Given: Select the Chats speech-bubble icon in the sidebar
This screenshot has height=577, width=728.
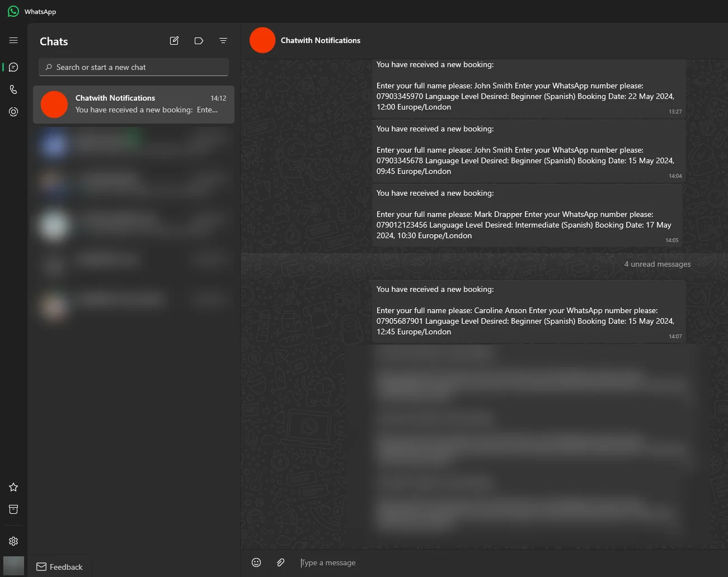Looking at the screenshot, I should coord(13,67).
